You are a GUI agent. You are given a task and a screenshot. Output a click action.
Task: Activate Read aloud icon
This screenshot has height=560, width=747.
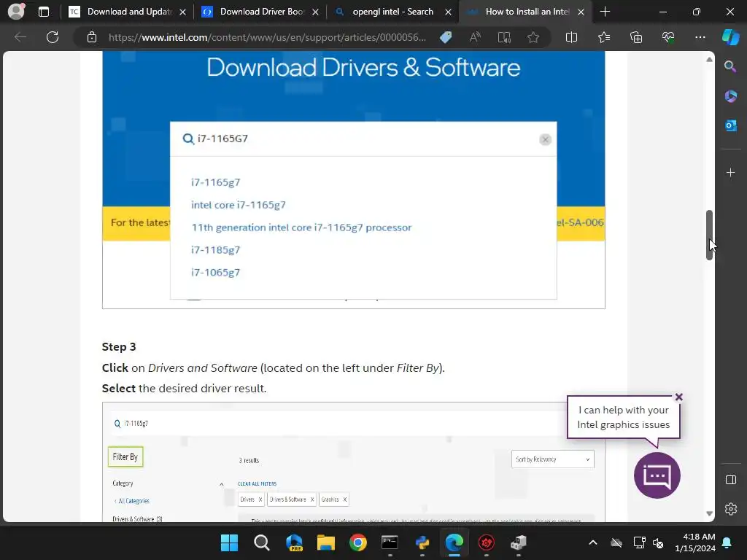pos(475,37)
